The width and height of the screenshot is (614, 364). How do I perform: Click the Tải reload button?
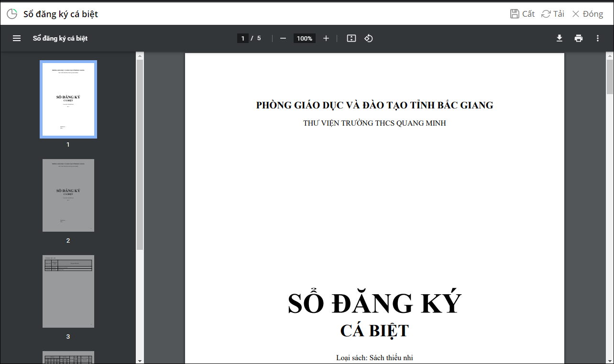tap(553, 14)
